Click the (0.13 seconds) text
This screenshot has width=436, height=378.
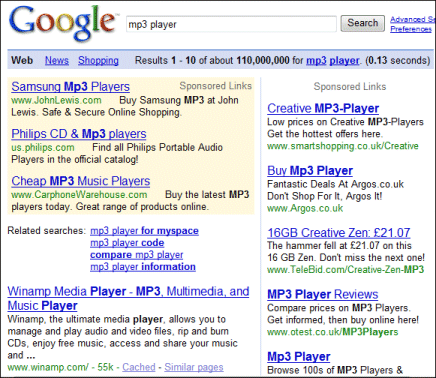click(x=398, y=60)
